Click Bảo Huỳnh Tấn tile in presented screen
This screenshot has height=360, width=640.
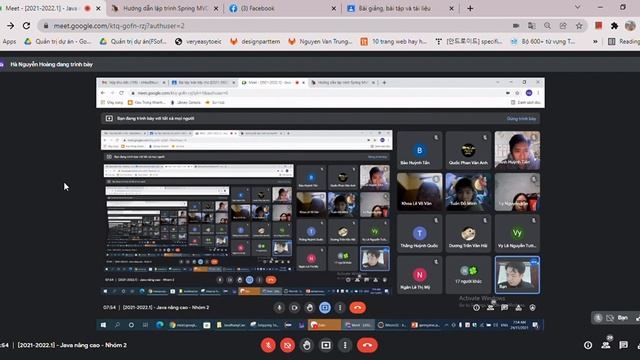point(419,150)
